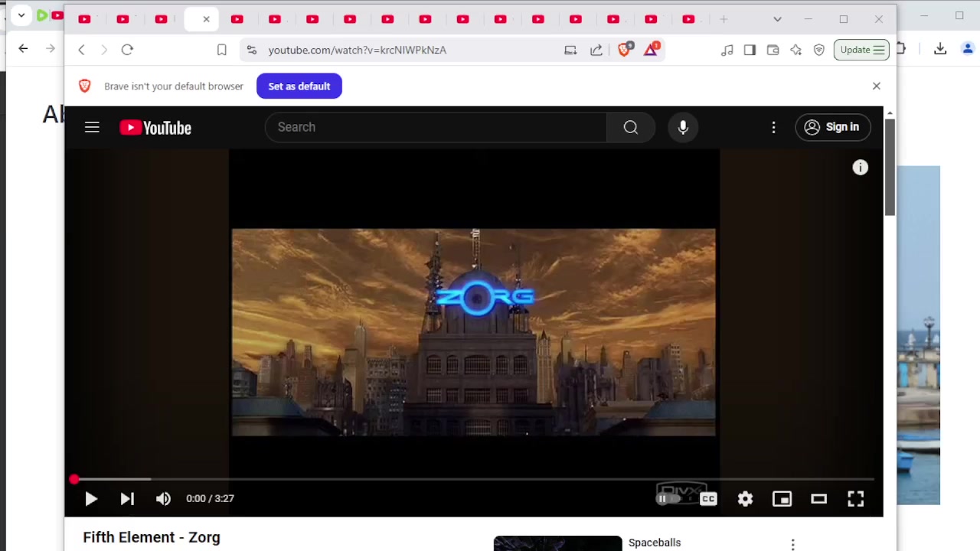Toggle autoplay switch in player
This screenshot has width=980, height=551.
(669, 499)
